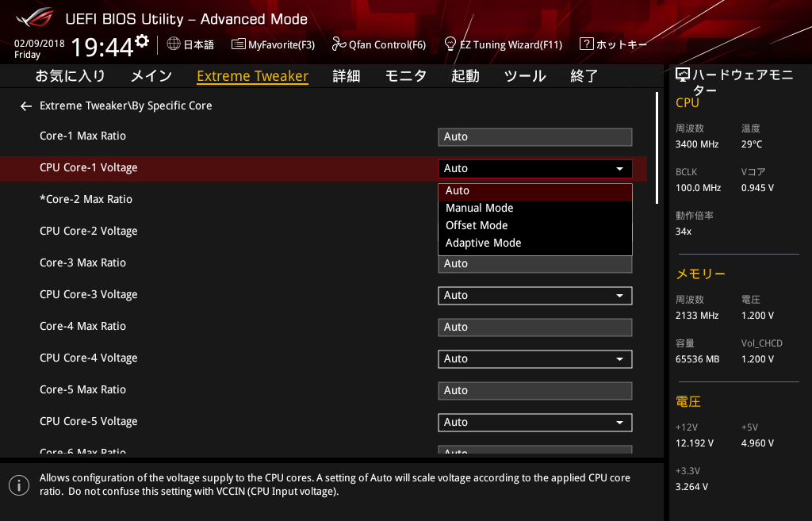Select the *Core-2 Max Ratio label

pos(86,199)
